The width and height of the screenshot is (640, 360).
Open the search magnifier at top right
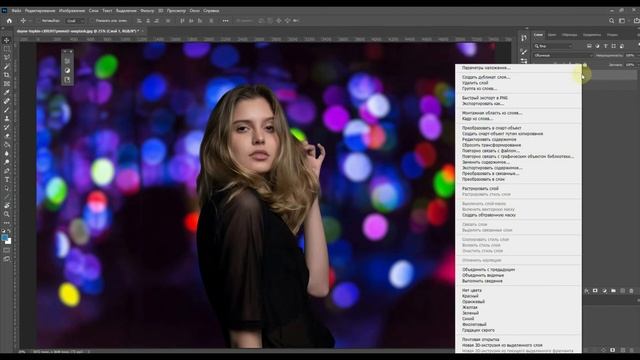coord(611,21)
